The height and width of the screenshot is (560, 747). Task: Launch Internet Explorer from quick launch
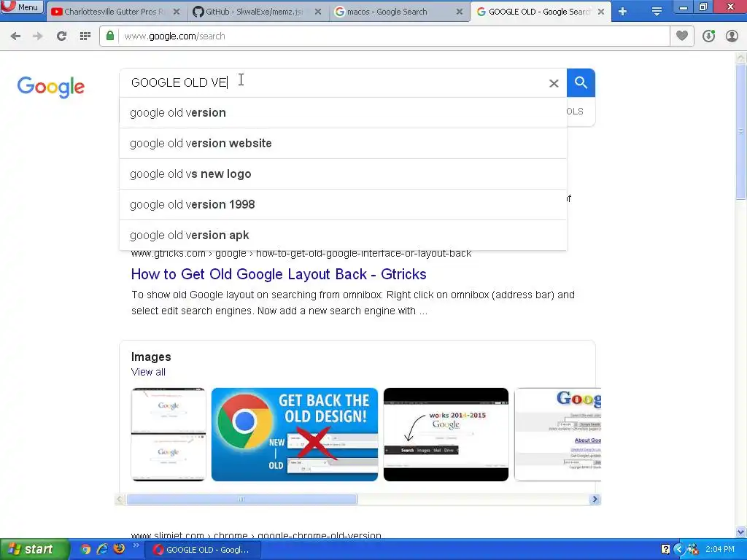102,550
